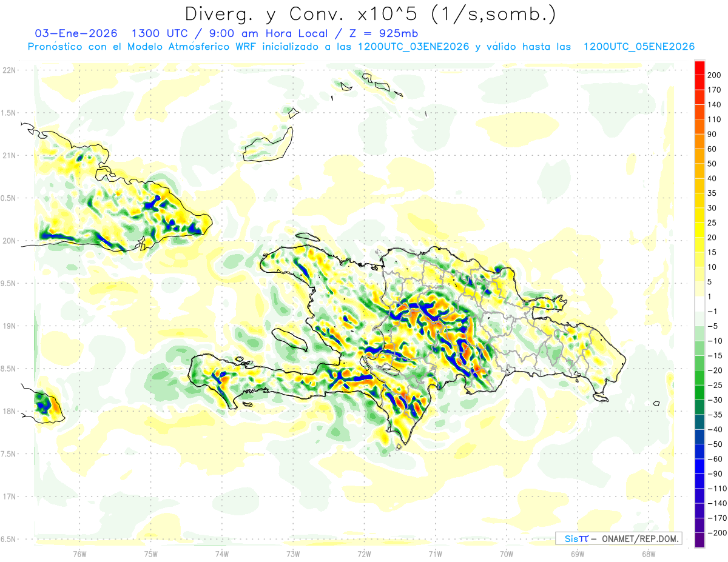
Task: Click the positive '110' colorbar label
Action: tap(714, 119)
